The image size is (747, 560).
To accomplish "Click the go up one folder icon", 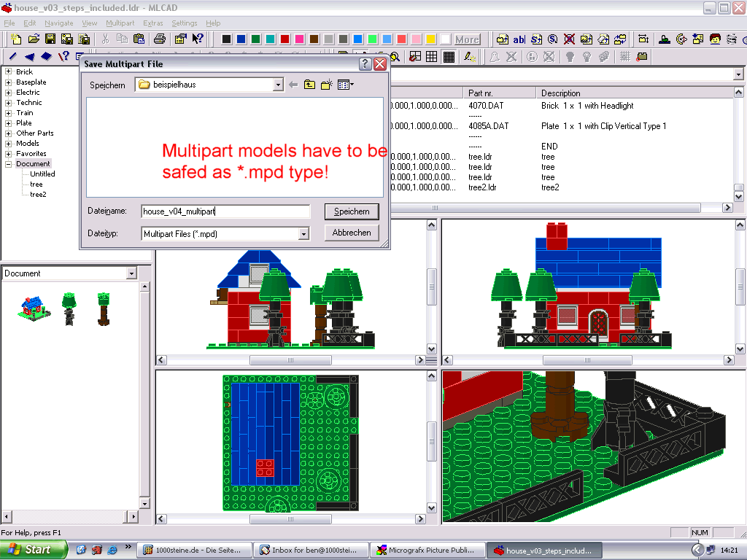I will (x=309, y=85).
